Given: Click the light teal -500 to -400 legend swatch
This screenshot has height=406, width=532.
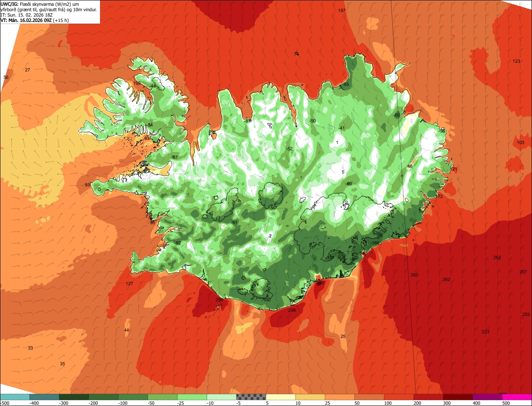Looking at the screenshot, I should 15,397.
